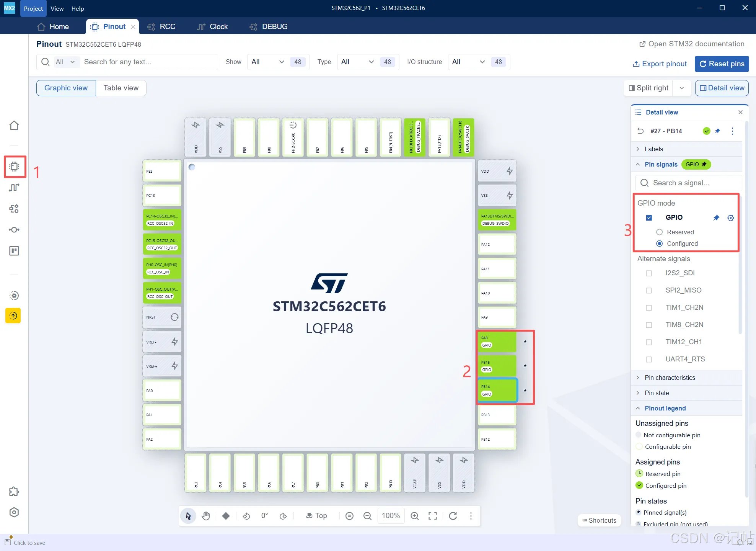
Task: Click the Reset pins button
Action: (722, 64)
